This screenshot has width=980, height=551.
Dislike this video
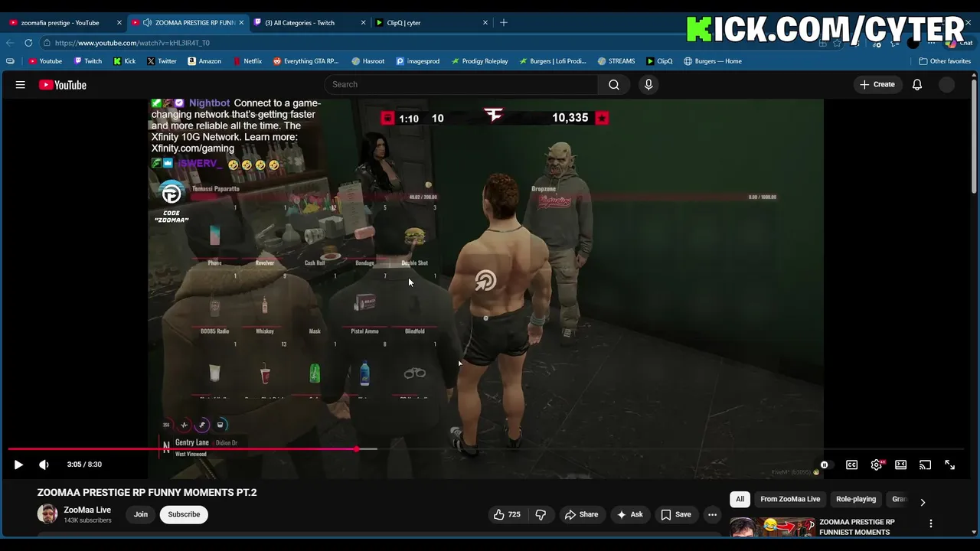(x=541, y=514)
